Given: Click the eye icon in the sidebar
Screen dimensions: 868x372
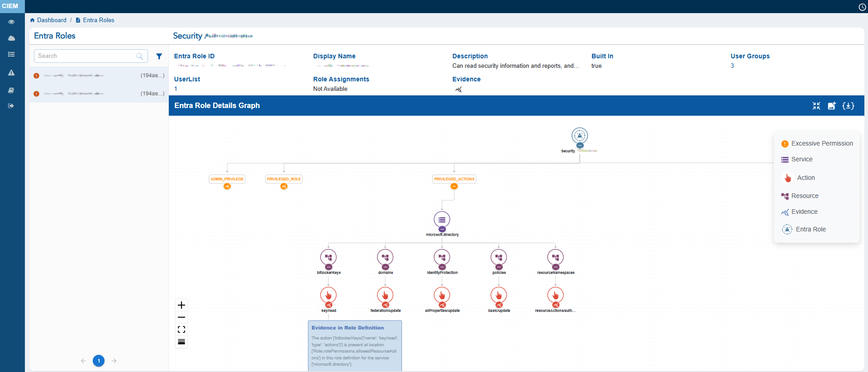Looking at the screenshot, I should click(11, 22).
